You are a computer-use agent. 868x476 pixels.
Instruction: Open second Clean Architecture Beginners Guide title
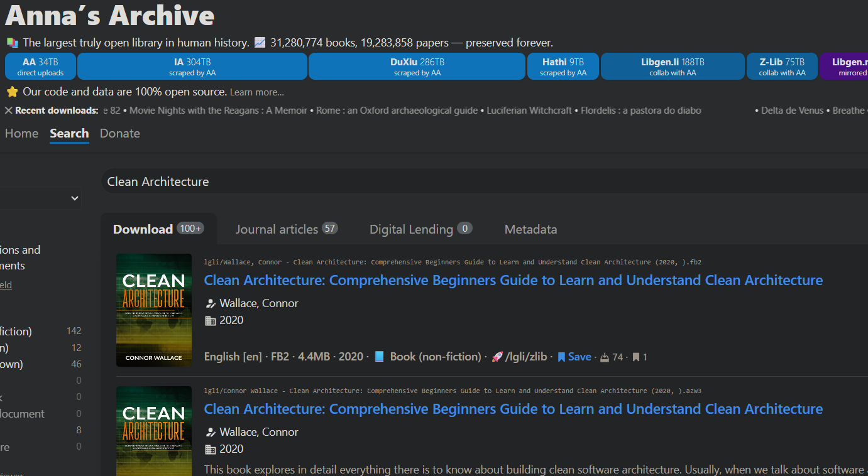[x=514, y=409]
